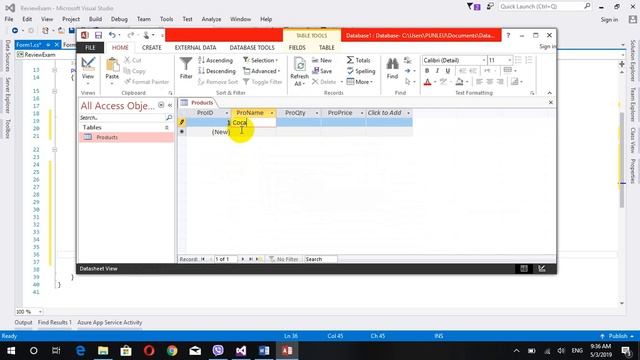Open File Explorer from the taskbar
The height and width of the screenshot is (360, 640).
[103, 351]
